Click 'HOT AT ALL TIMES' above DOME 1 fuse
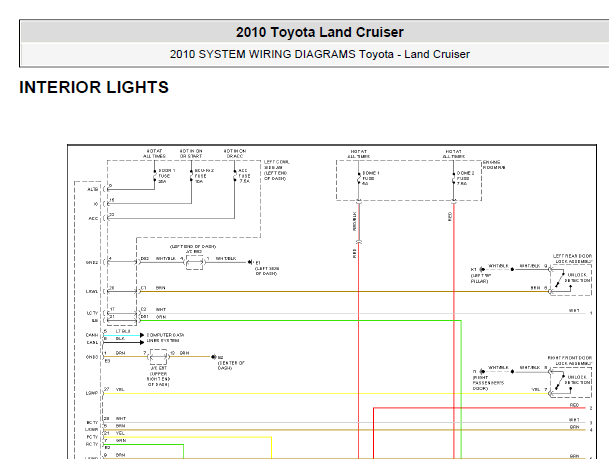 click(358, 154)
